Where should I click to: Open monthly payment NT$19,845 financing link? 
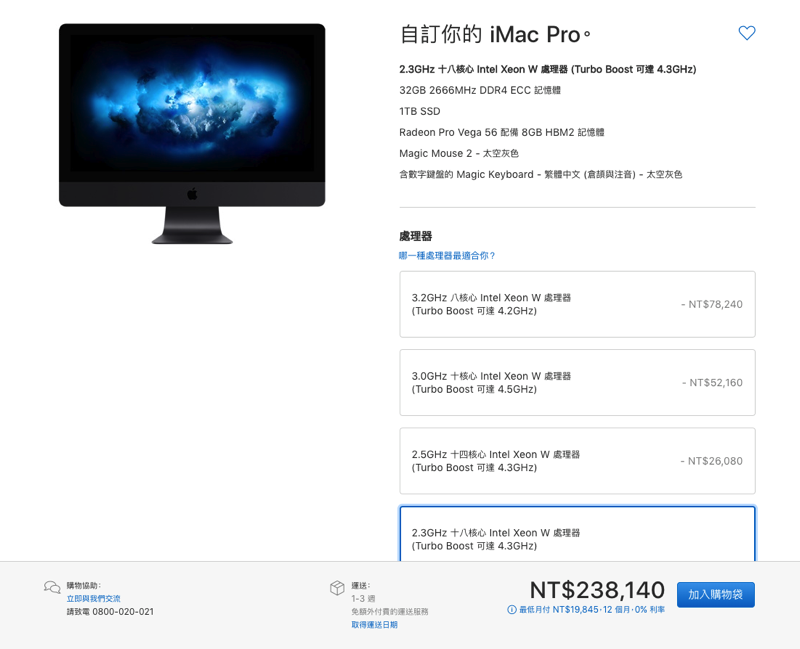(592, 609)
